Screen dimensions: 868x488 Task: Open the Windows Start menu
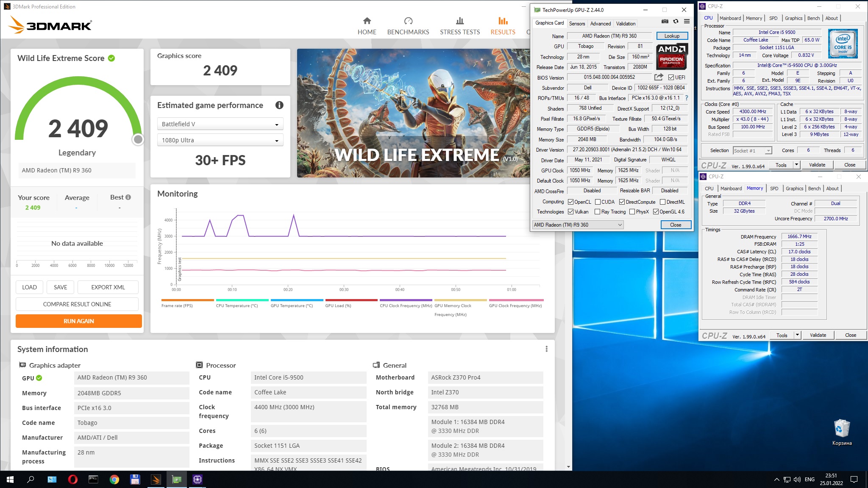pos(10,480)
